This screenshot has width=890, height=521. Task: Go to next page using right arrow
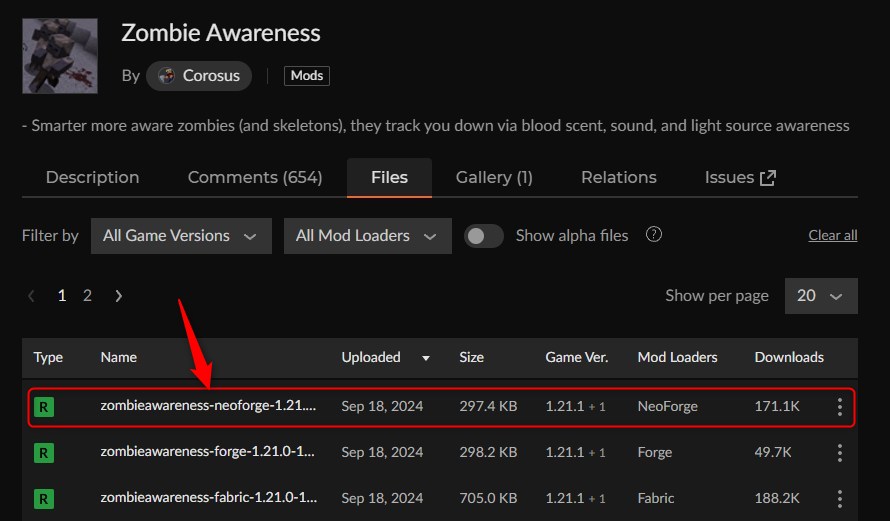119,296
